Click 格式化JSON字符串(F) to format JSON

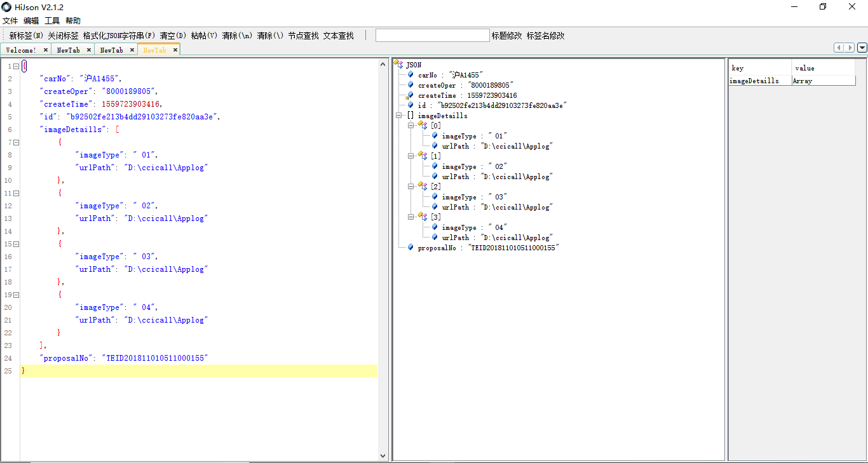119,36
